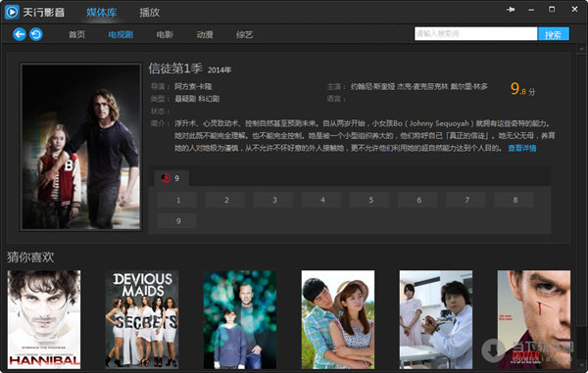Screen dimensions: 588x373
Task: Open the poster of couple hugging in a field
Action: click(338, 319)
